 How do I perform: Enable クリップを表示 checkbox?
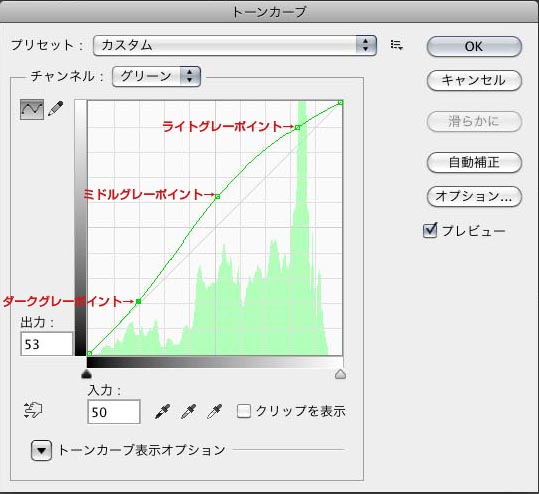click(244, 411)
